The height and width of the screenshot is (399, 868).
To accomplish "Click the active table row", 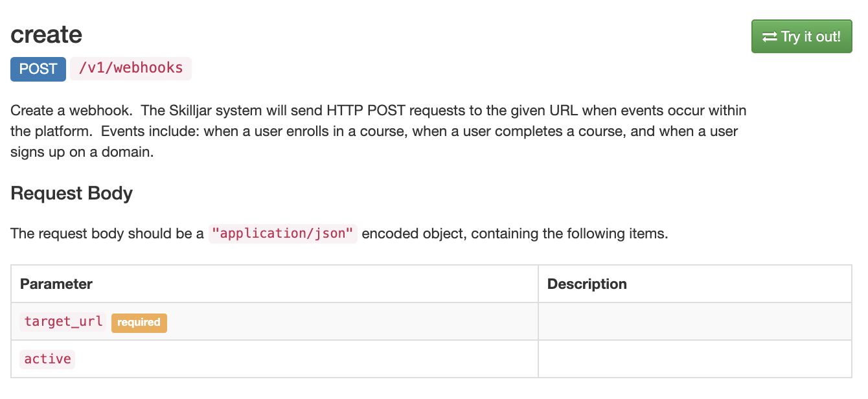I will point(431,359).
